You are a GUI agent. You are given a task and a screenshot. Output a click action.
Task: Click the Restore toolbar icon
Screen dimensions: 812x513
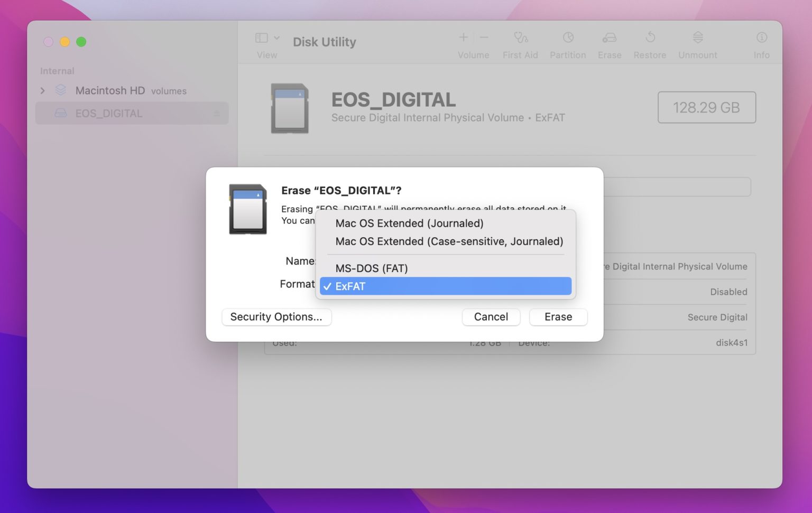click(x=650, y=37)
